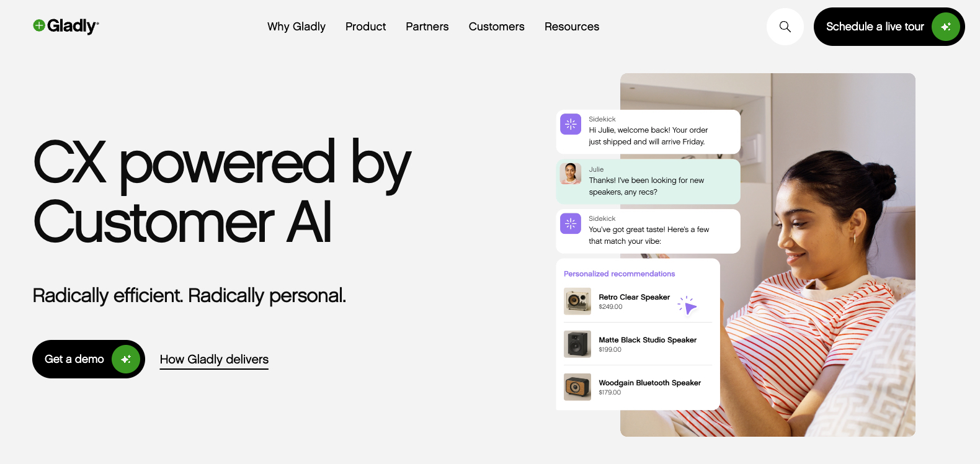Follow the How Gladly delivers link
The width and height of the screenshot is (980, 464).
click(x=214, y=360)
